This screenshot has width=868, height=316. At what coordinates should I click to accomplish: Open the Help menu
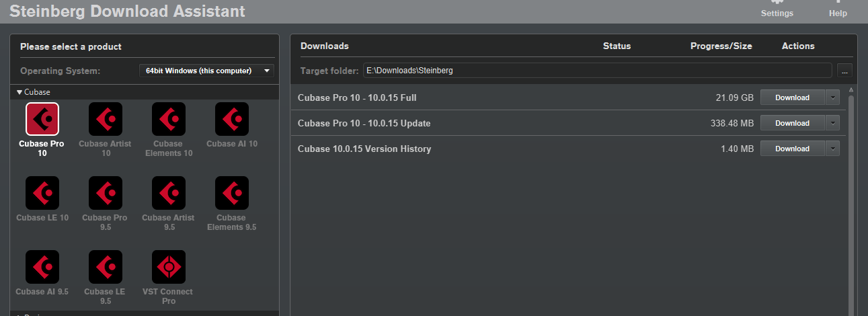tap(838, 9)
